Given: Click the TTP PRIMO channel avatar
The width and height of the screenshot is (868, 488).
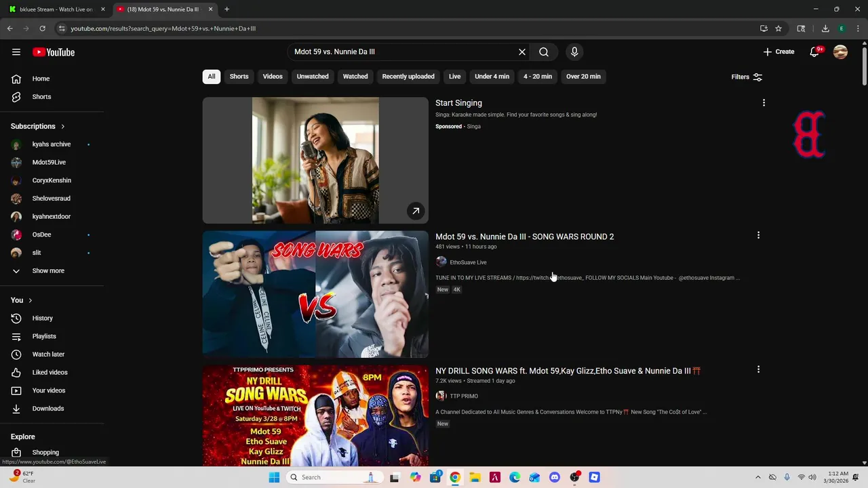Looking at the screenshot, I should [x=441, y=396].
